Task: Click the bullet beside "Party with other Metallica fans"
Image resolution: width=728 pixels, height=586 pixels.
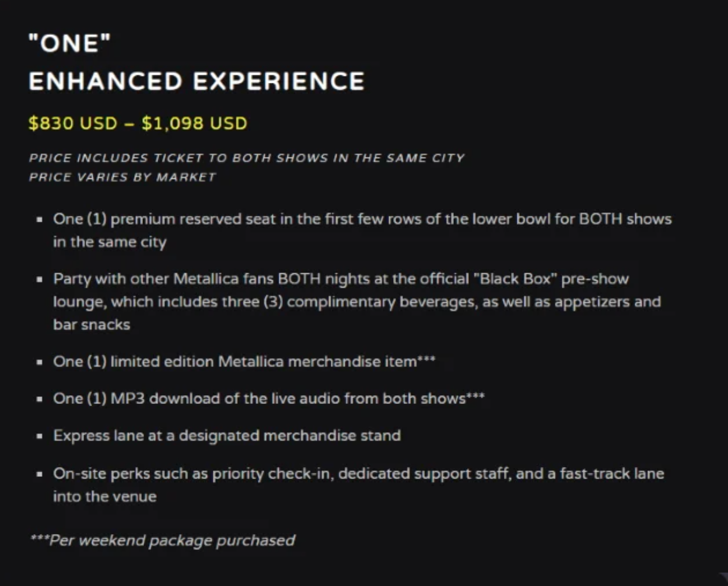Action: click(39, 279)
